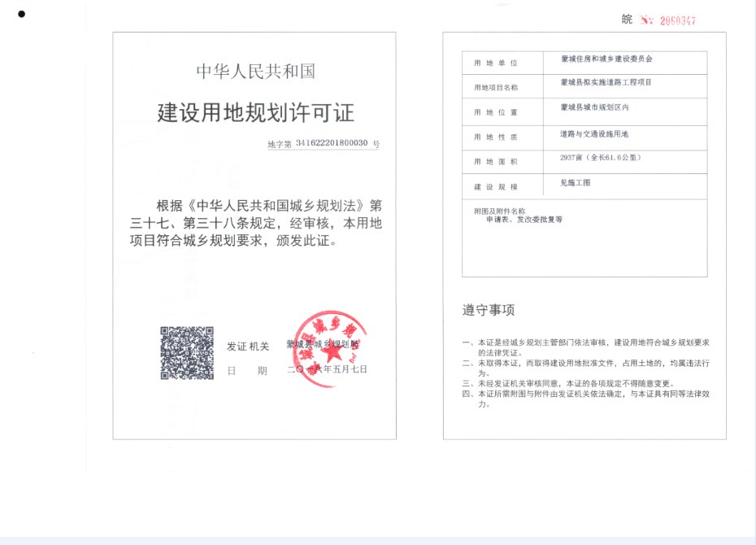Click compliance item 三 beginning 未经发证机关审核同意
This screenshot has width=756, height=545.
coord(568,383)
